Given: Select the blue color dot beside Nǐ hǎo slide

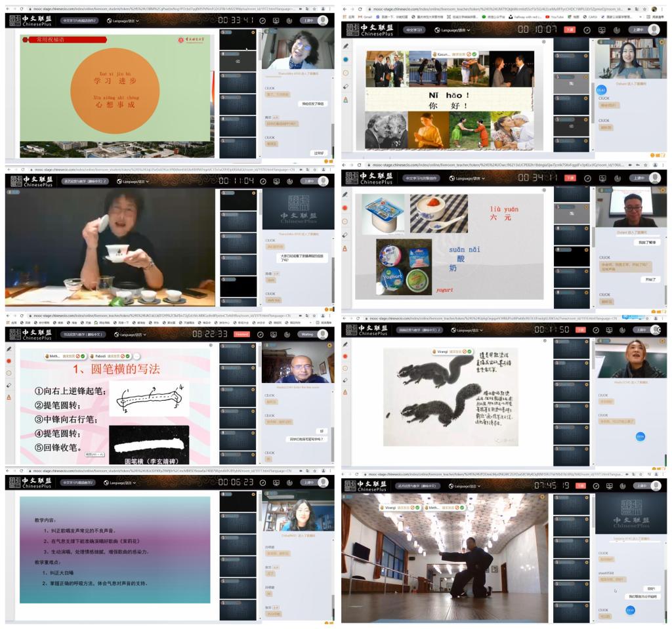Looking at the screenshot, I should pos(346,60).
